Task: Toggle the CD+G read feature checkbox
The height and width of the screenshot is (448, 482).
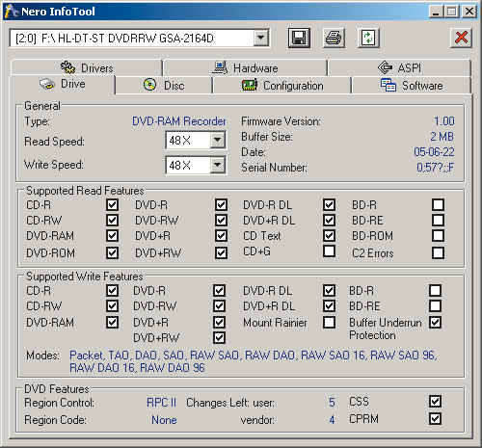Action: [x=329, y=251]
